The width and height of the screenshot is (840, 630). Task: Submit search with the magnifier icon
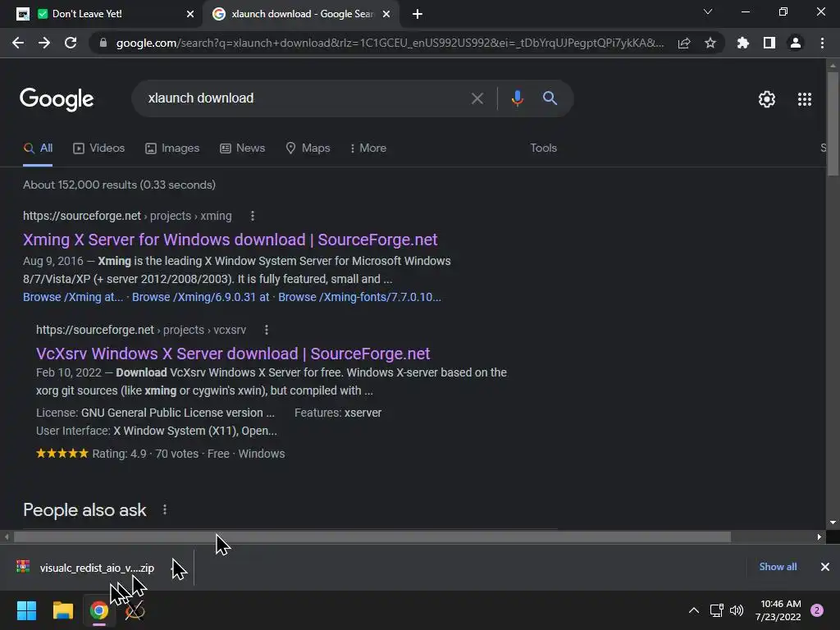click(x=550, y=98)
